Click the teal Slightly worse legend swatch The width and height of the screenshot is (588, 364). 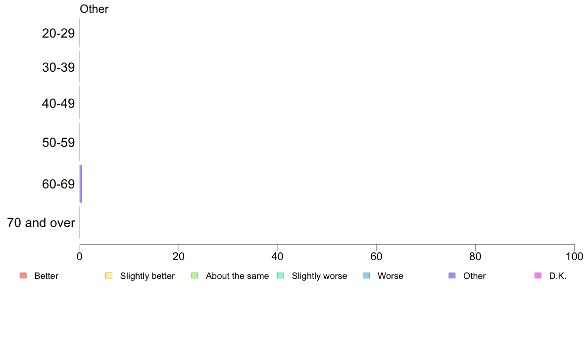point(281,275)
